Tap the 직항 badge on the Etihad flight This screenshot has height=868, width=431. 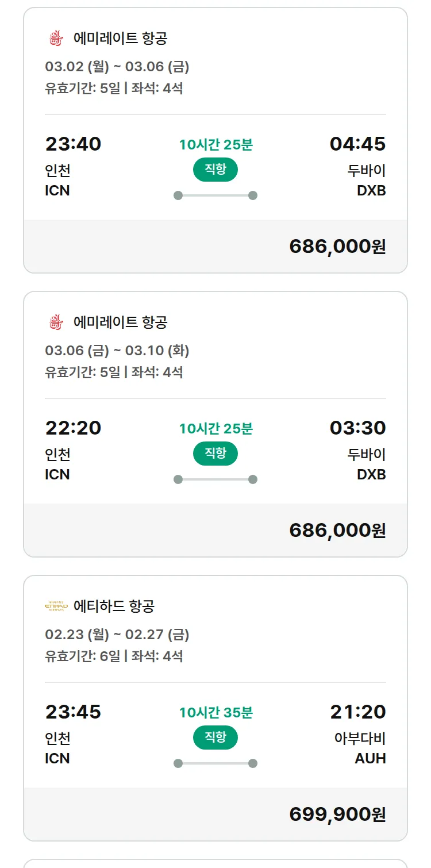click(x=215, y=738)
